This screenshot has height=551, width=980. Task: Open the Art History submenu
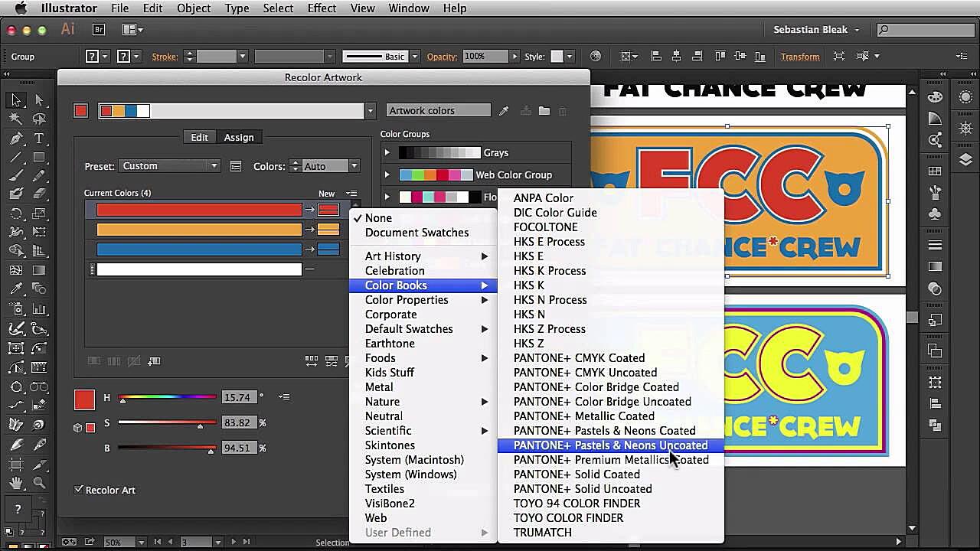coord(423,256)
